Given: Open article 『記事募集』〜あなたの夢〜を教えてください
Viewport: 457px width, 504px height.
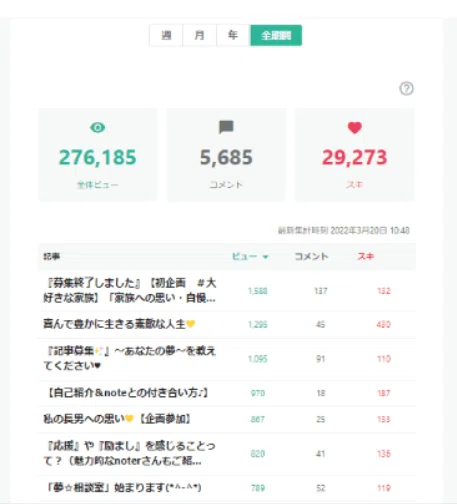Looking at the screenshot, I should (130, 358).
